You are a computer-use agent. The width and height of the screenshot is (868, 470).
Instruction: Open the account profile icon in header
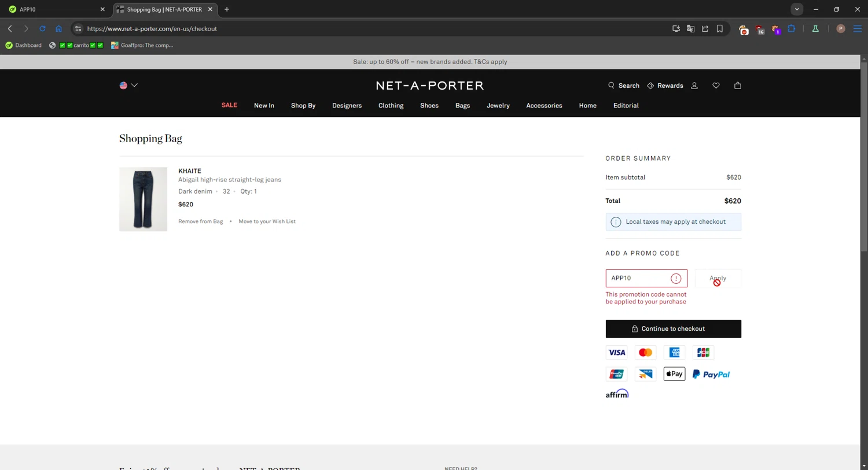[x=694, y=86]
